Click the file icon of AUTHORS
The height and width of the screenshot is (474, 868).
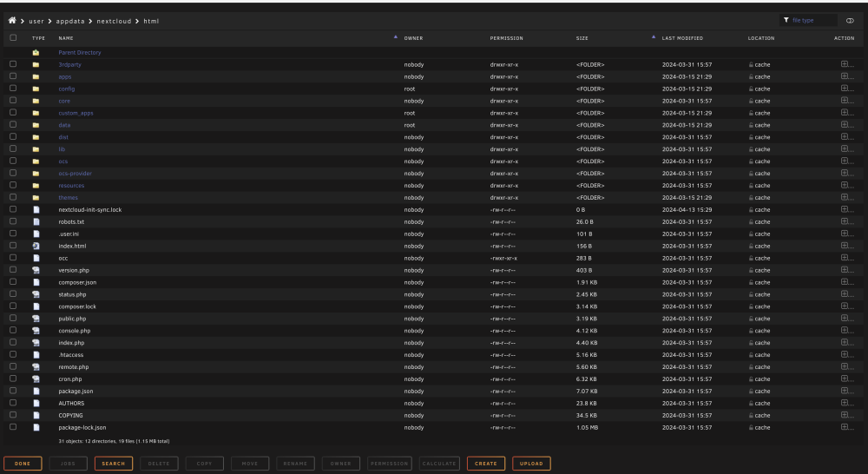pos(36,403)
